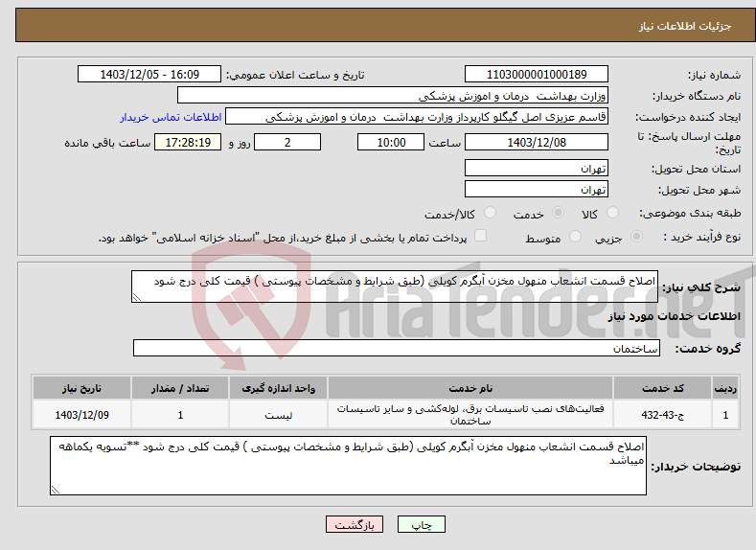Click the service name cell in row 1
This screenshot has height=550, width=756.
coord(470,415)
